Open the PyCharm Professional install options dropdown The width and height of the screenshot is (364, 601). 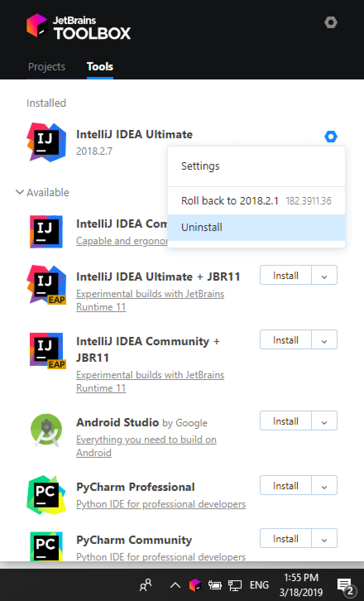tap(324, 486)
